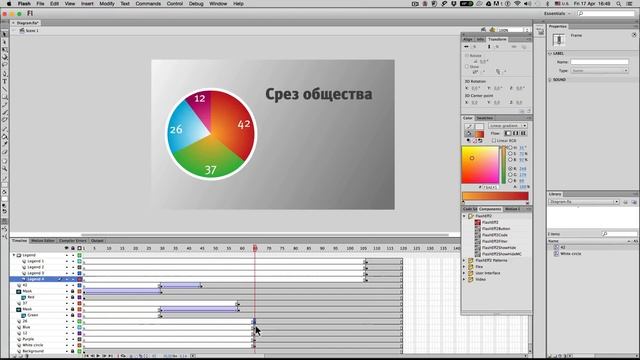640x360 pixels.
Task: Switch to the Motion Editor tab
Action: [43, 241]
